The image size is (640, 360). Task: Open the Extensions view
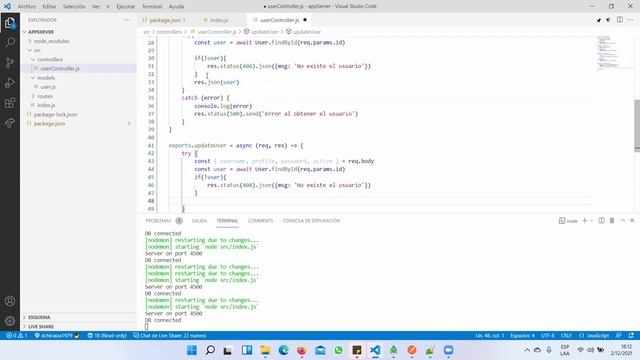(x=10, y=102)
